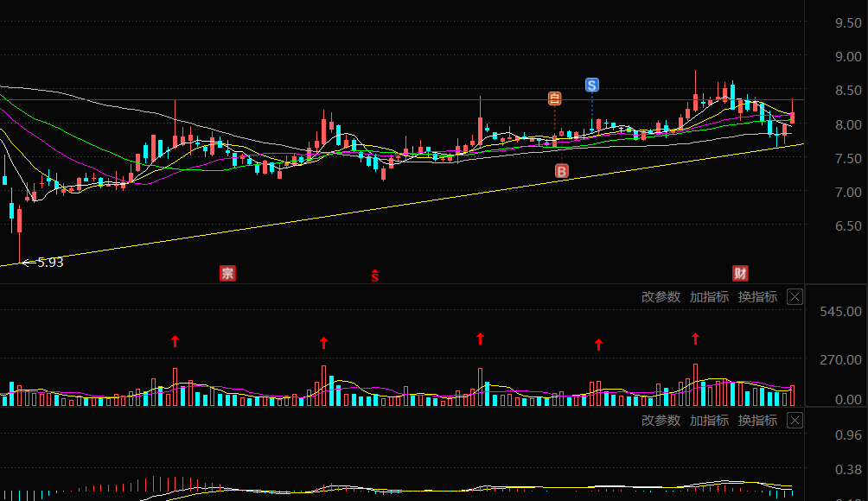Click the 545.00 volume axis label
The width and height of the screenshot is (868, 501).
[841, 312]
